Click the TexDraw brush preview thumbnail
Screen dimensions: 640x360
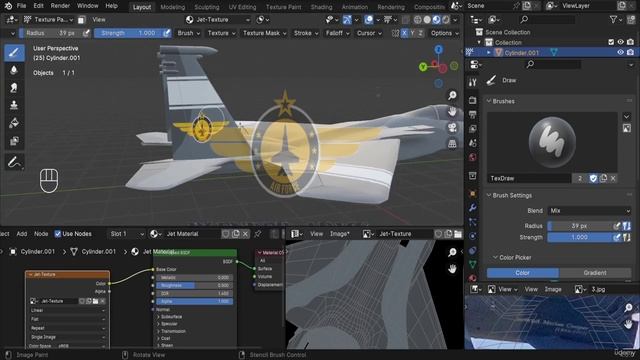click(552, 142)
